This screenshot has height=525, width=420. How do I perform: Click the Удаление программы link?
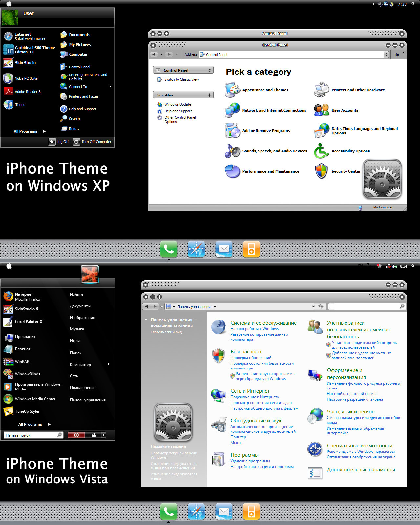[250, 461]
